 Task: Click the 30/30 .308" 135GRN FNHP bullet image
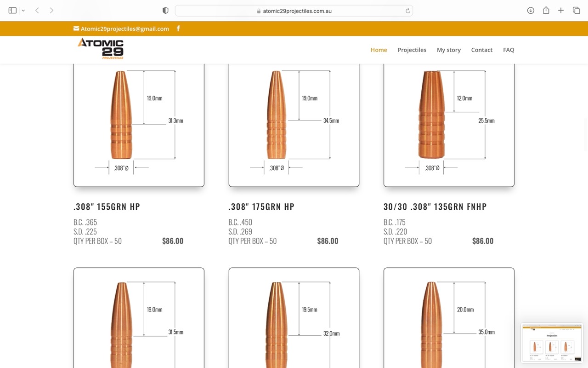click(x=449, y=125)
